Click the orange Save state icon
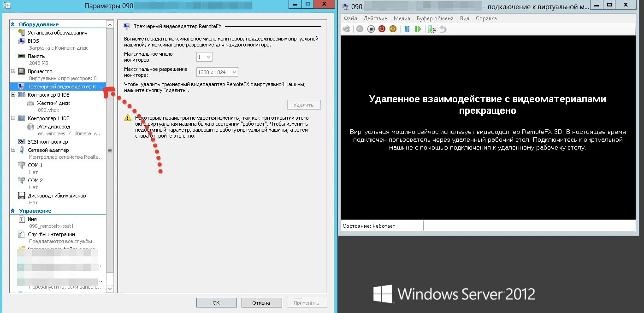Screen dimensions: 644x313 tap(393, 29)
